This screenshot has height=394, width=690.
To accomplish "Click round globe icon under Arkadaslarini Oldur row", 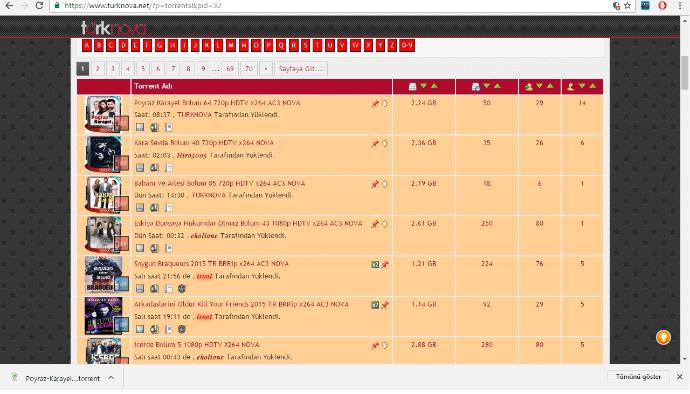I will coord(182,329).
